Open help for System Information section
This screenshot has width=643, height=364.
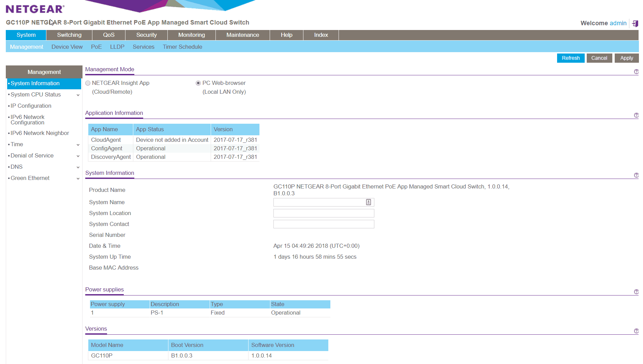[x=636, y=175]
